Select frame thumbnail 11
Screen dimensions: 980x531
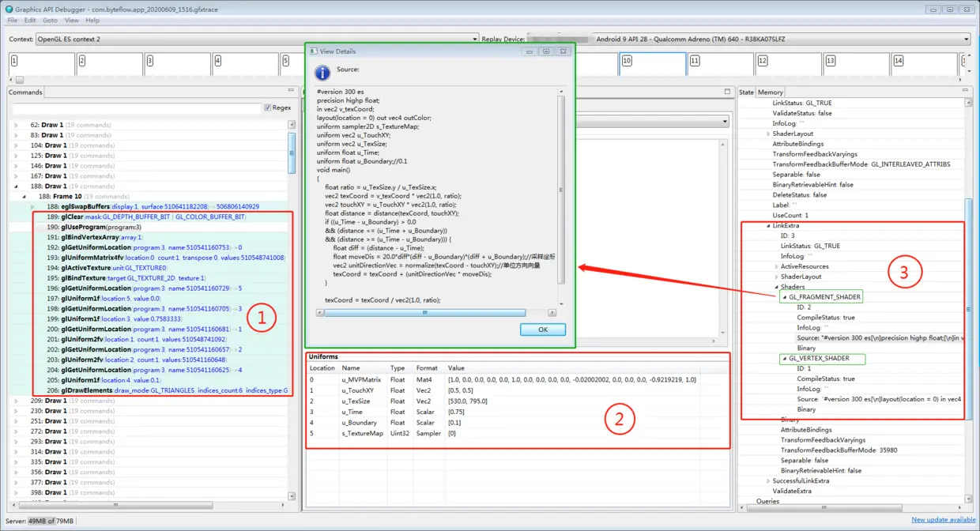coord(720,64)
